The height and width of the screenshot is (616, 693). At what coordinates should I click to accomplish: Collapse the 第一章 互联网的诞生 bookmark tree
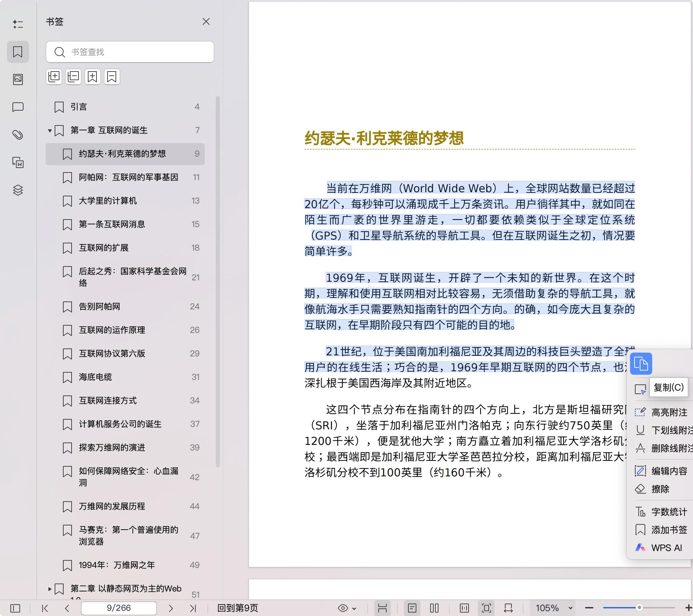pyautogui.click(x=49, y=130)
